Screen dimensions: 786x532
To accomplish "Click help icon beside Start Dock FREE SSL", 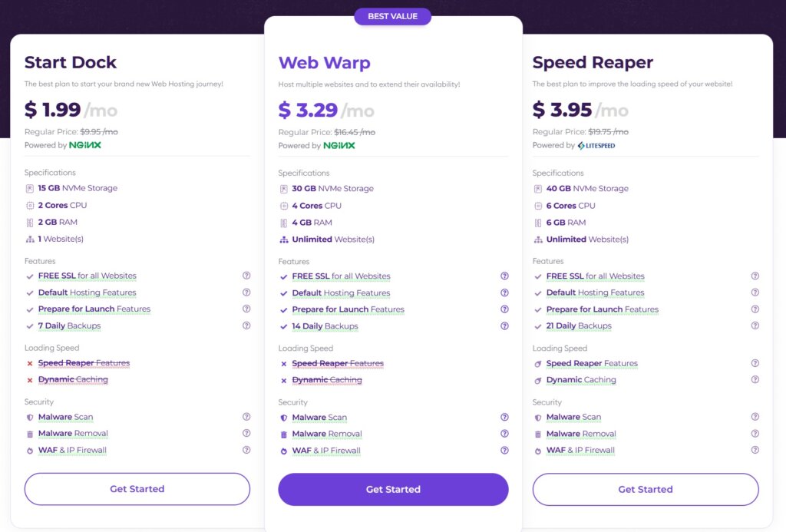I will pyautogui.click(x=246, y=276).
